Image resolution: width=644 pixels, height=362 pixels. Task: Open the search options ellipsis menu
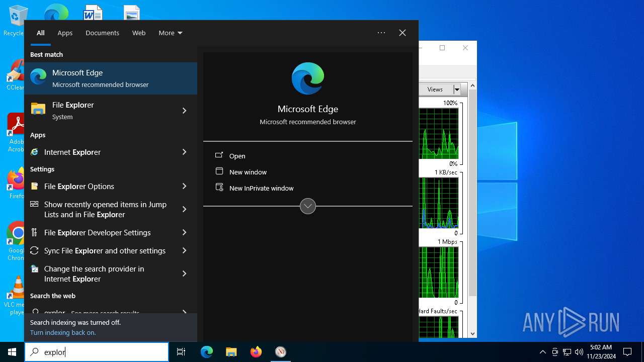tap(381, 33)
